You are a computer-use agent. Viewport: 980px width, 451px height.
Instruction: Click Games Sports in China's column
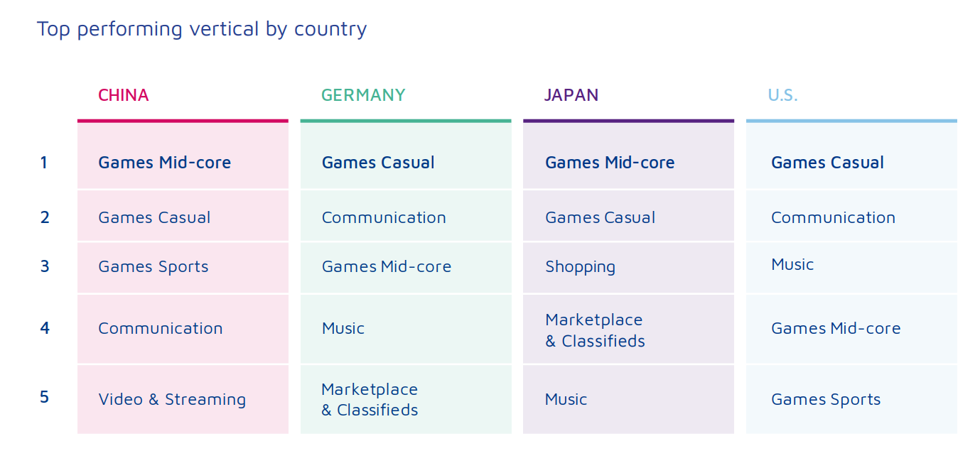coord(154,267)
